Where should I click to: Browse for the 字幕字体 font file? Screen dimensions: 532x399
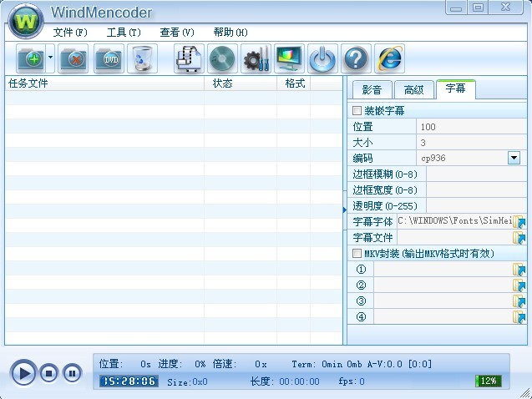coord(519,222)
